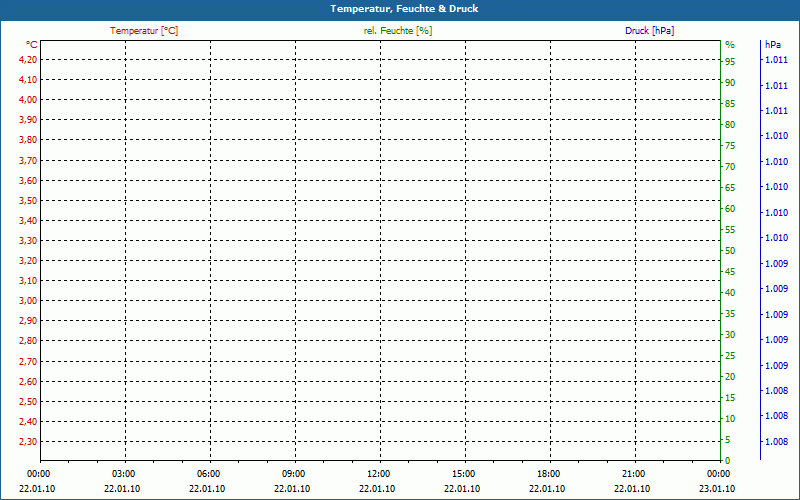Click the 4,00 temperature axis value

28,99
